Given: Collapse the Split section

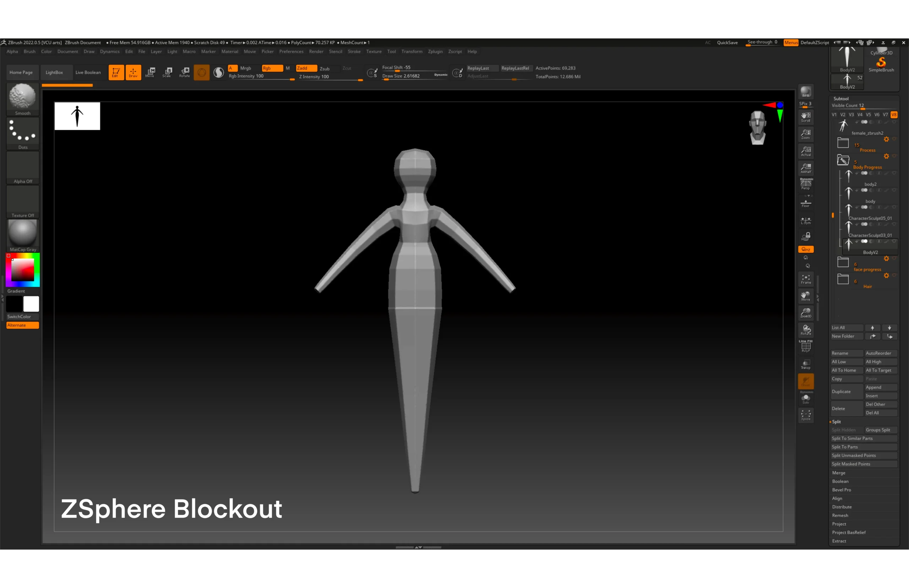Looking at the screenshot, I should pos(837,421).
